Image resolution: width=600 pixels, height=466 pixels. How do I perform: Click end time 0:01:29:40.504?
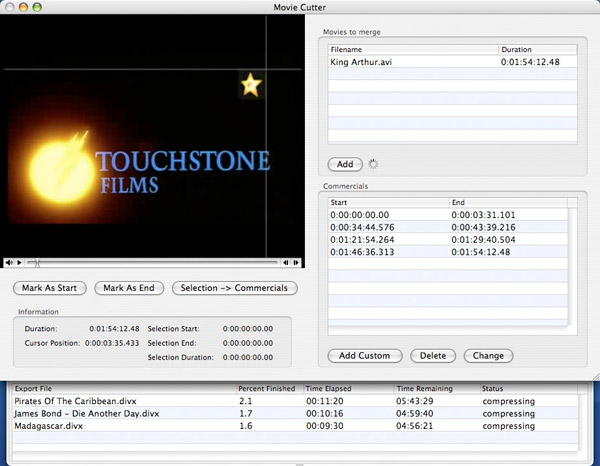483,240
